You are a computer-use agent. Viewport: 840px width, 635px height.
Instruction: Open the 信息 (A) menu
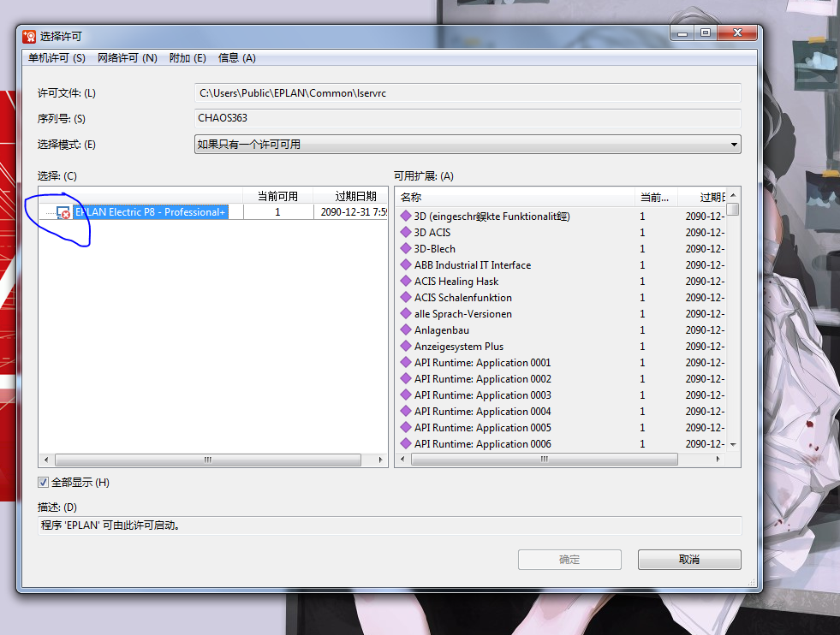click(x=237, y=58)
